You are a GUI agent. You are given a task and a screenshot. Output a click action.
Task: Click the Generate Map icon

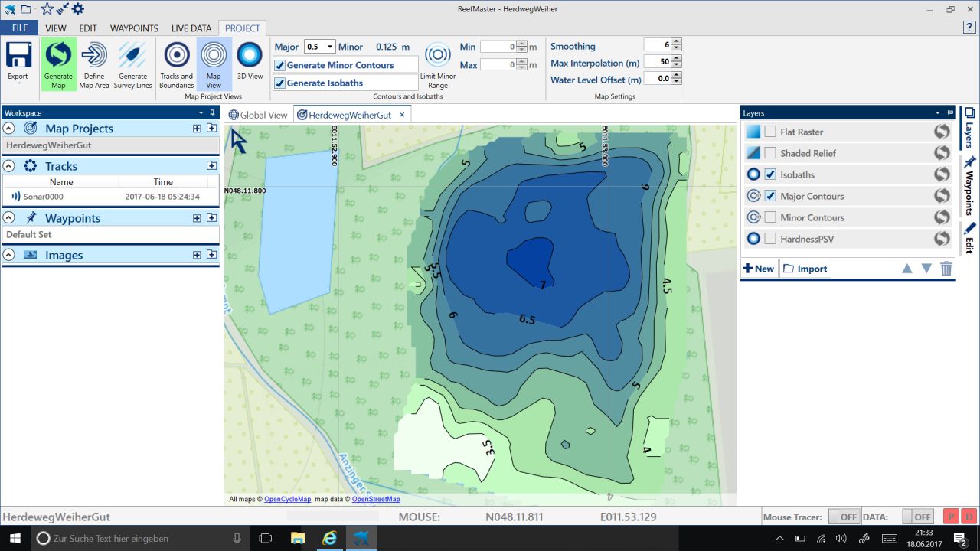click(58, 57)
